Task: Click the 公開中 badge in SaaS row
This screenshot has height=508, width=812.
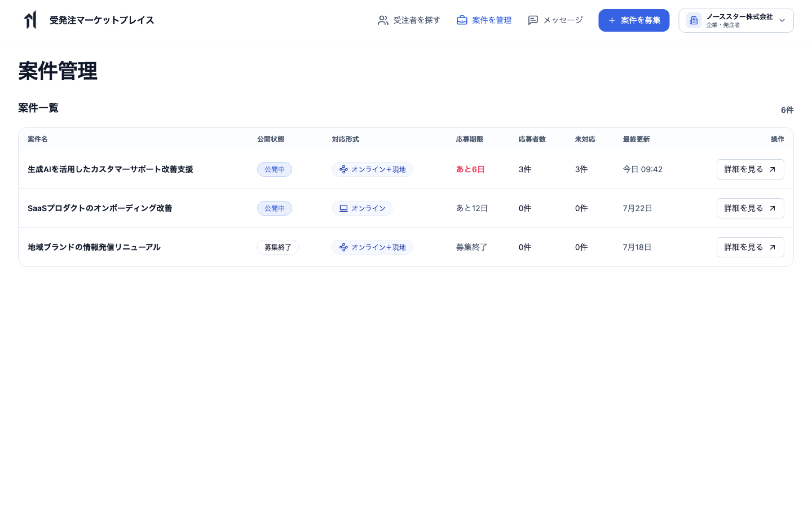Action: [274, 208]
